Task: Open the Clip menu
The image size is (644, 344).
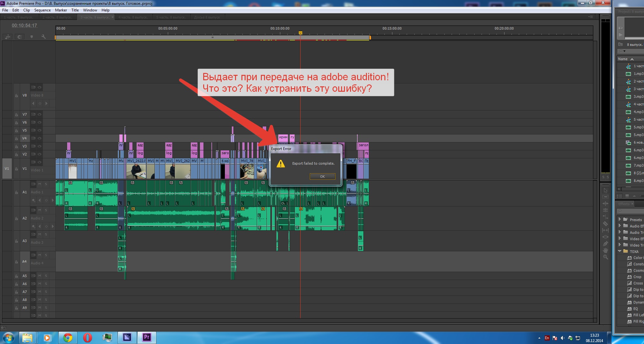Action: click(x=26, y=10)
